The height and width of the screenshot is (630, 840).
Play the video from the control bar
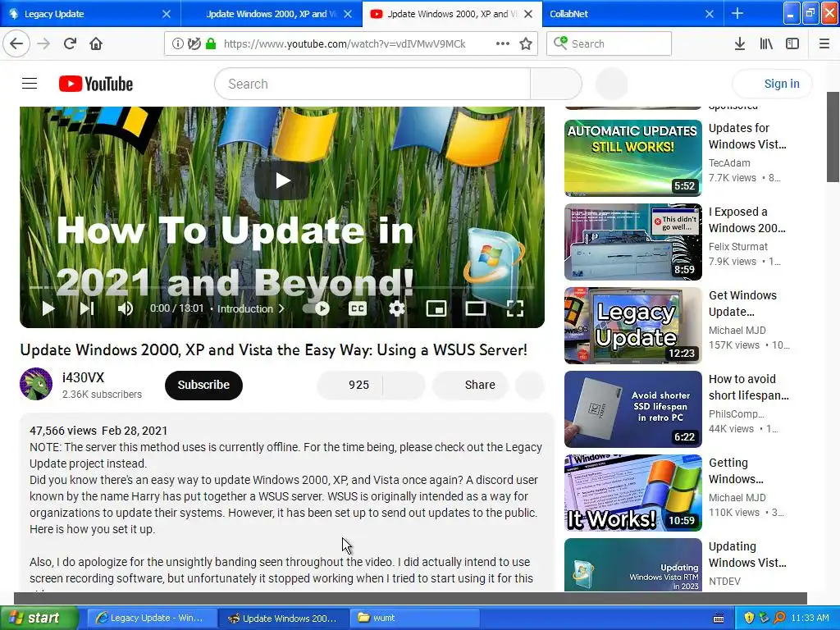pos(48,308)
